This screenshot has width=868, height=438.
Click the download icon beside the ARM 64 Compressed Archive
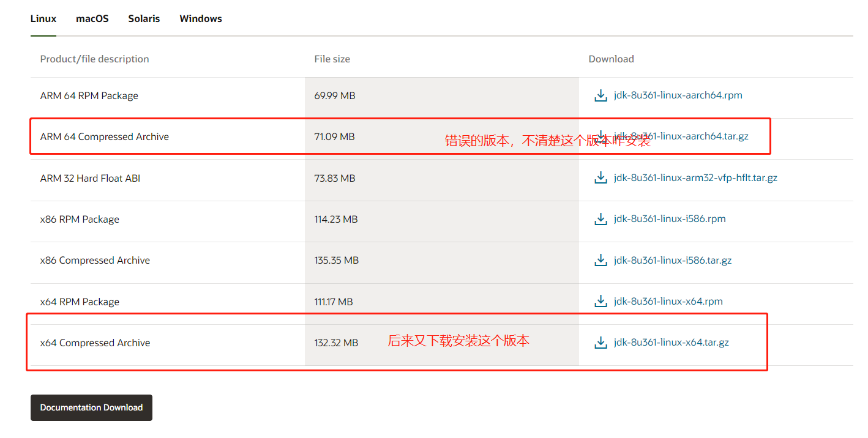point(600,136)
